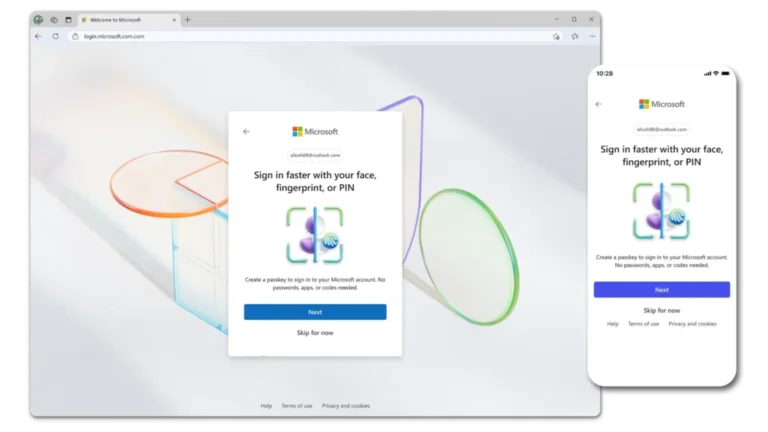Image resolution: width=768 pixels, height=432 pixels.
Task: Tap the phone Wi-Fi status icon
Action: click(x=716, y=73)
